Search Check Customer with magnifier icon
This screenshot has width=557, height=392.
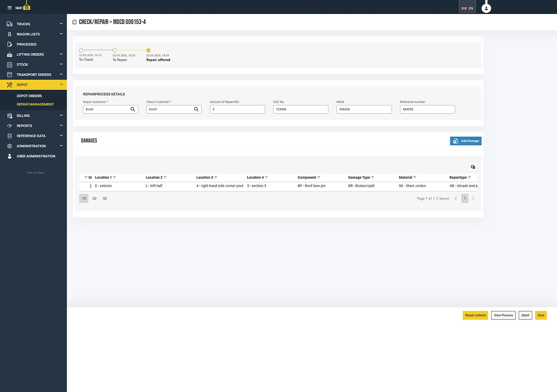point(196,109)
